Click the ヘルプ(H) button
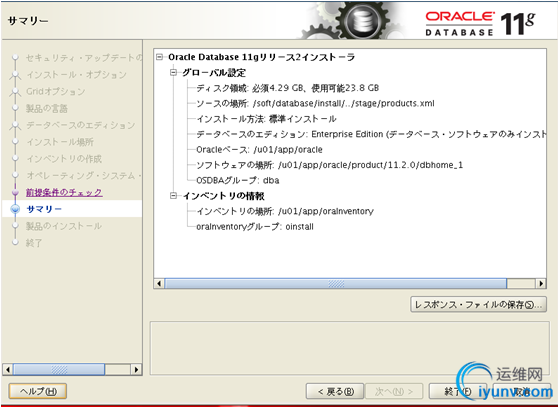This screenshot has width=559, height=408. pos(38,391)
